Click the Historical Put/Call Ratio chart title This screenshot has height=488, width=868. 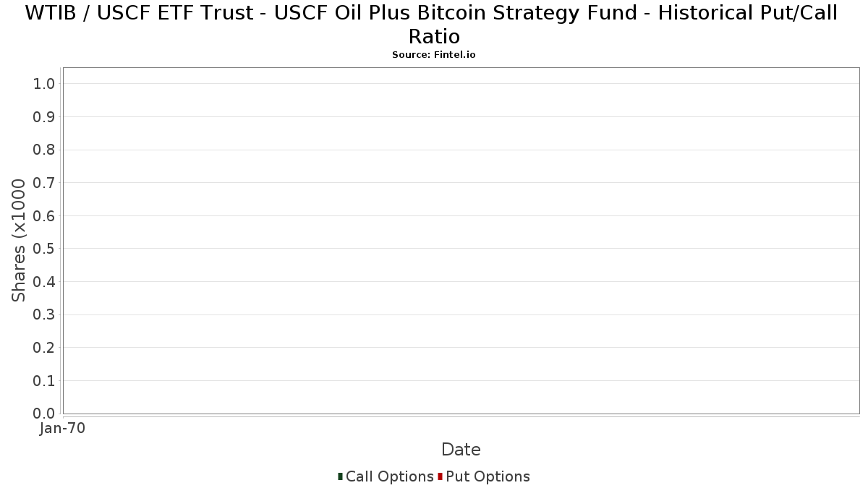433,24
